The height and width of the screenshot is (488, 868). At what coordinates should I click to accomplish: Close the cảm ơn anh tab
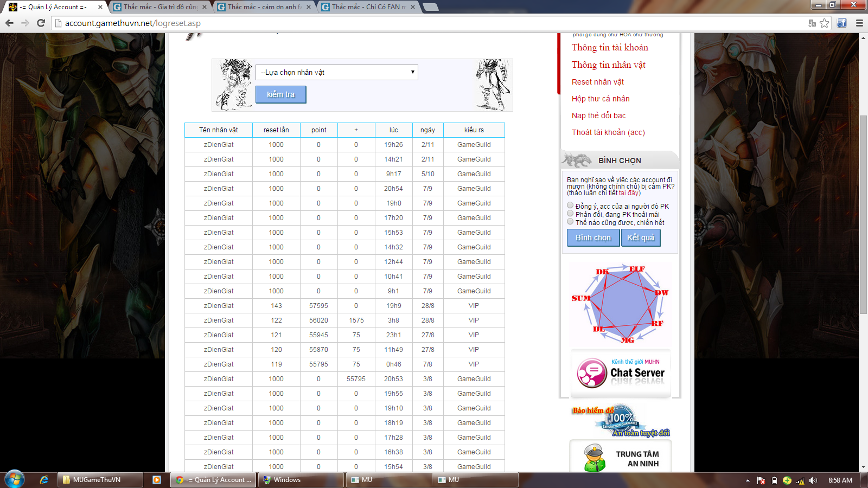pyautogui.click(x=309, y=7)
